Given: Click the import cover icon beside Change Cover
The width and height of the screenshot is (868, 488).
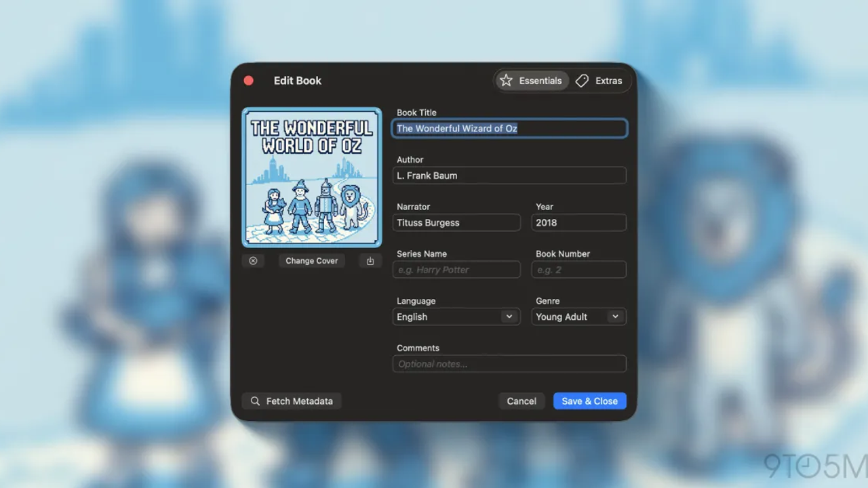Looking at the screenshot, I should (370, 260).
